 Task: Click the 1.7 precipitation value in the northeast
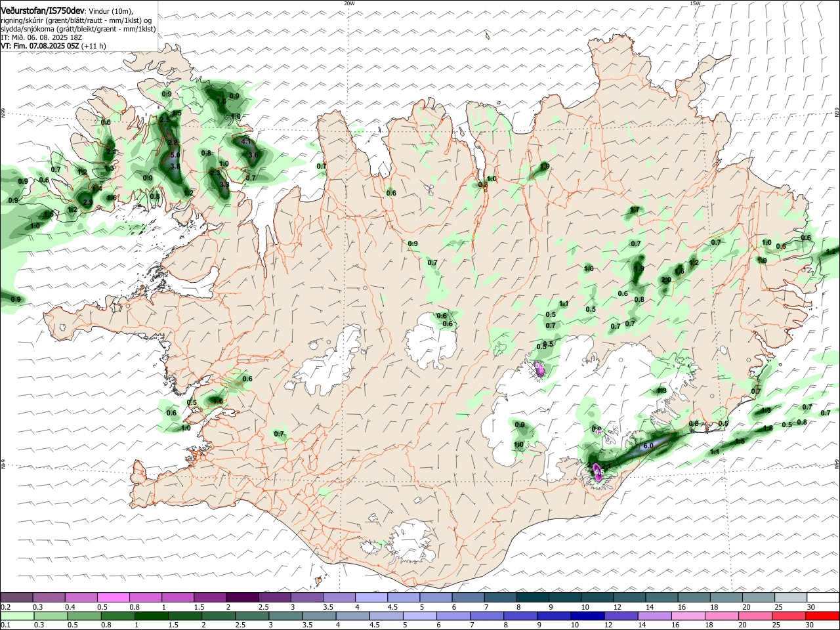pyautogui.click(x=635, y=210)
